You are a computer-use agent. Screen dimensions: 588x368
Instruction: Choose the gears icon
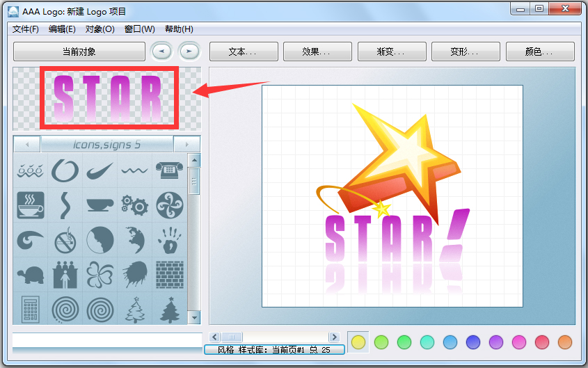(x=134, y=205)
